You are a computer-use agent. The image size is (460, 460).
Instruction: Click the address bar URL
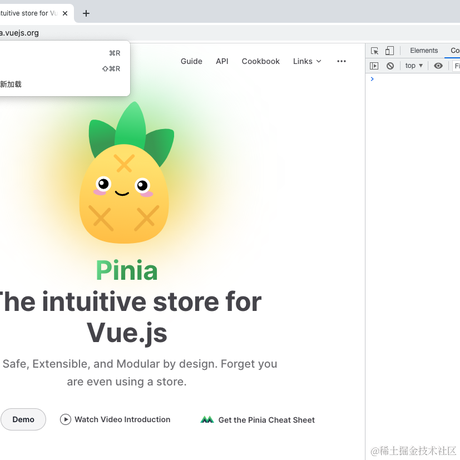tap(19, 33)
